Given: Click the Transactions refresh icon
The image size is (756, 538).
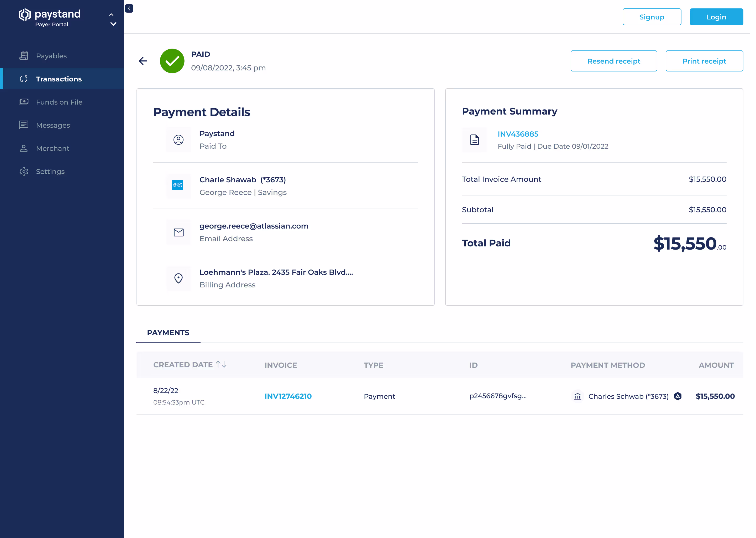Looking at the screenshot, I should click(x=24, y=79).
